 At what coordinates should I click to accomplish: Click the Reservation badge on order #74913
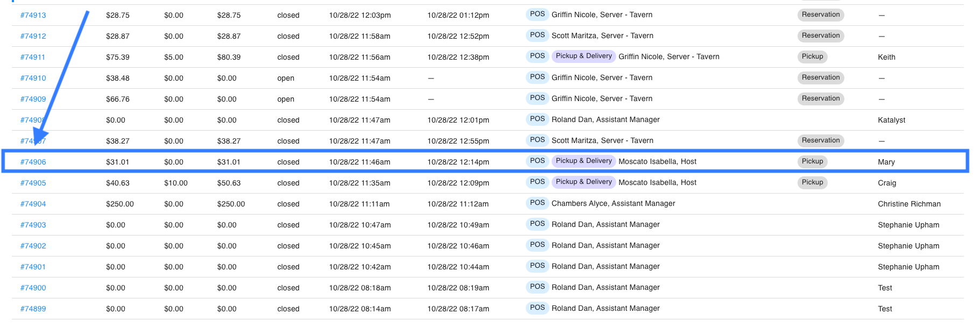(820, 15)
